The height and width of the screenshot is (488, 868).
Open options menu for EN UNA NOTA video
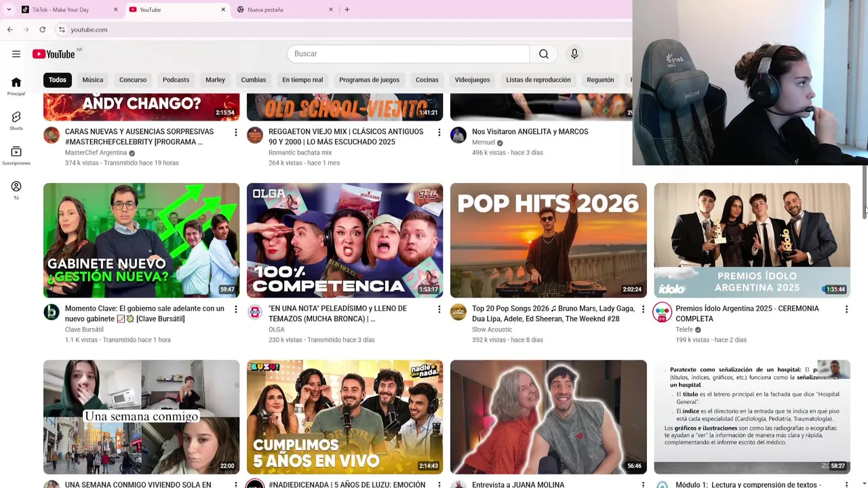pyautogui.click(x=439, y=309)
